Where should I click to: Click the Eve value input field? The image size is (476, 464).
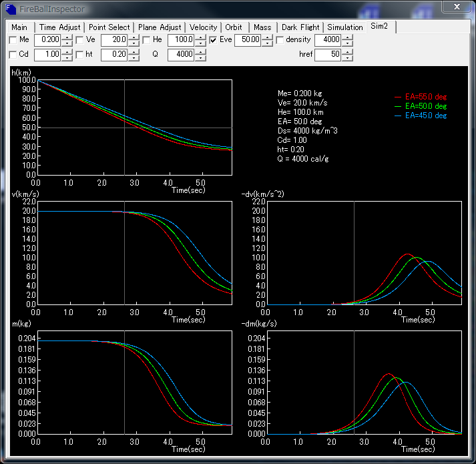(247, 40)
